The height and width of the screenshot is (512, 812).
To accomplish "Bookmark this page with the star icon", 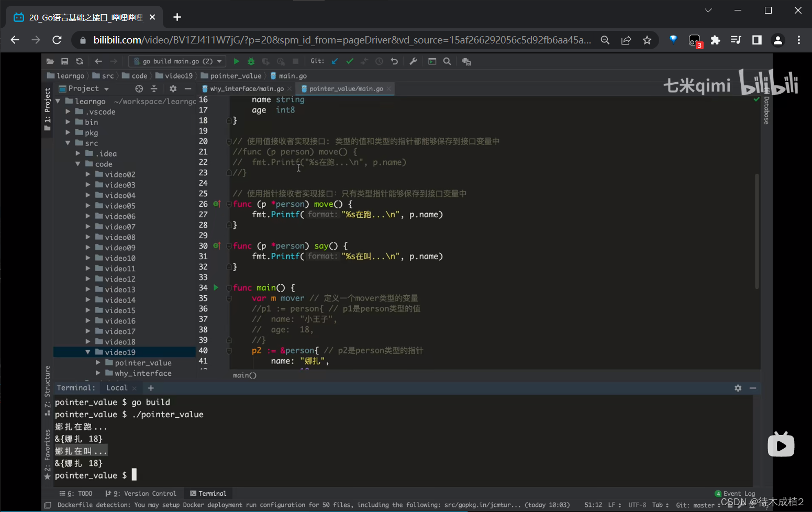I will [647, 40].
